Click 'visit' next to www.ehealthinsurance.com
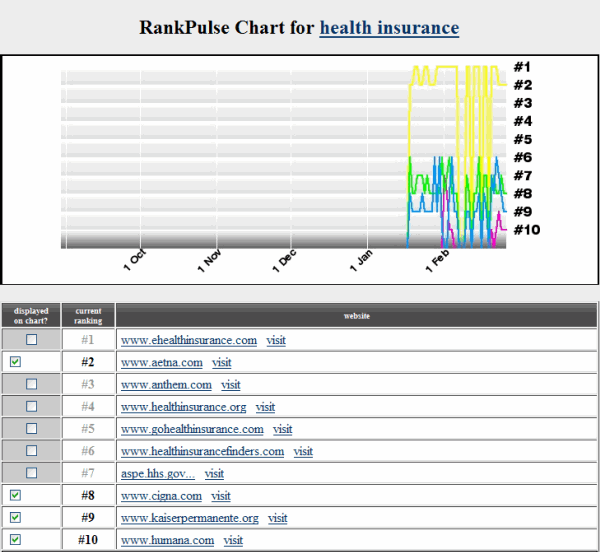The height and width of the screenshot is (552, 600). pyautogui.click(x=276, y=340)
